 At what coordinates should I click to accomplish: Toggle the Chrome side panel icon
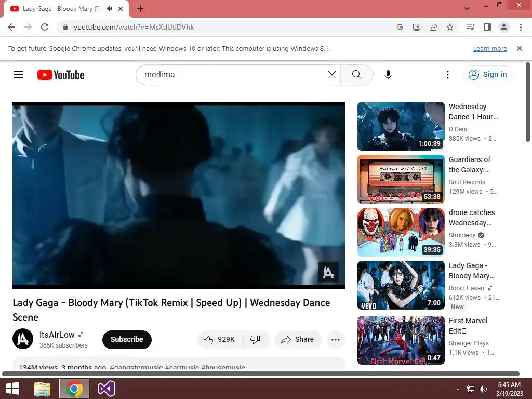tap(487, 27)
